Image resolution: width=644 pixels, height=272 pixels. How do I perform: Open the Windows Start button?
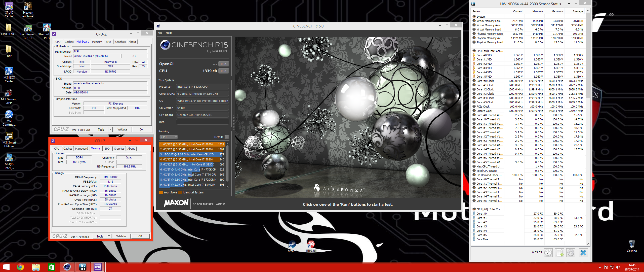pyautogui.click(x=6, y=267)
